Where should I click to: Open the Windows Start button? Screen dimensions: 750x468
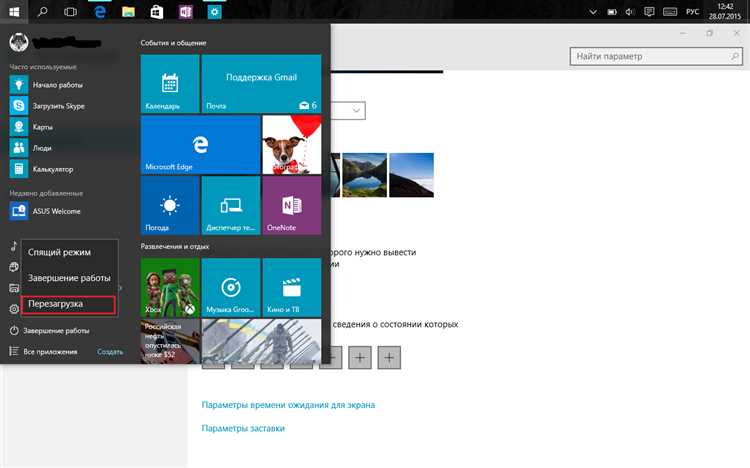point(14,11)
